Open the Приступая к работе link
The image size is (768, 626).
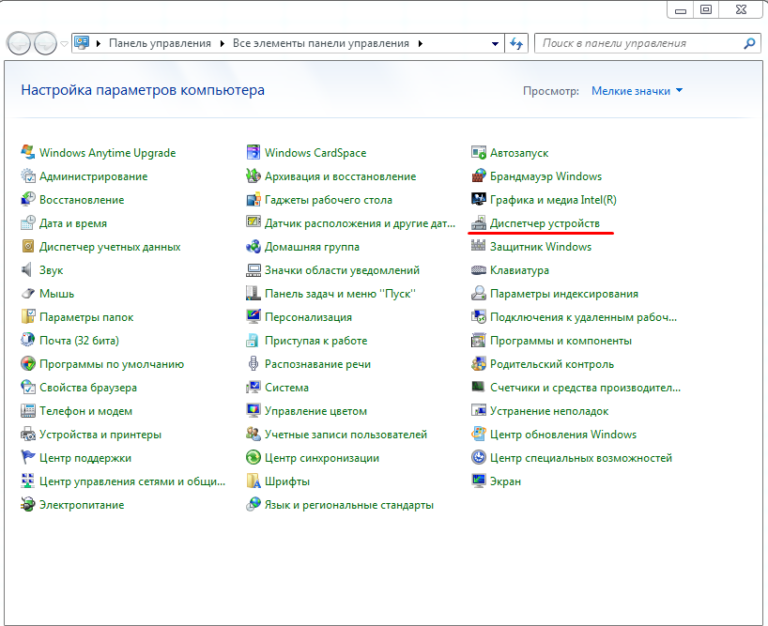316,341
